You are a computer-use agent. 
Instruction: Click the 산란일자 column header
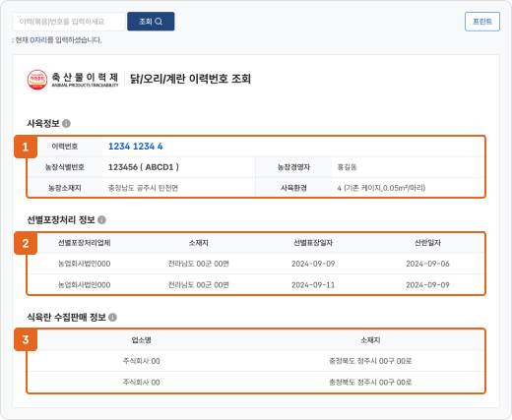pos(427,243)
